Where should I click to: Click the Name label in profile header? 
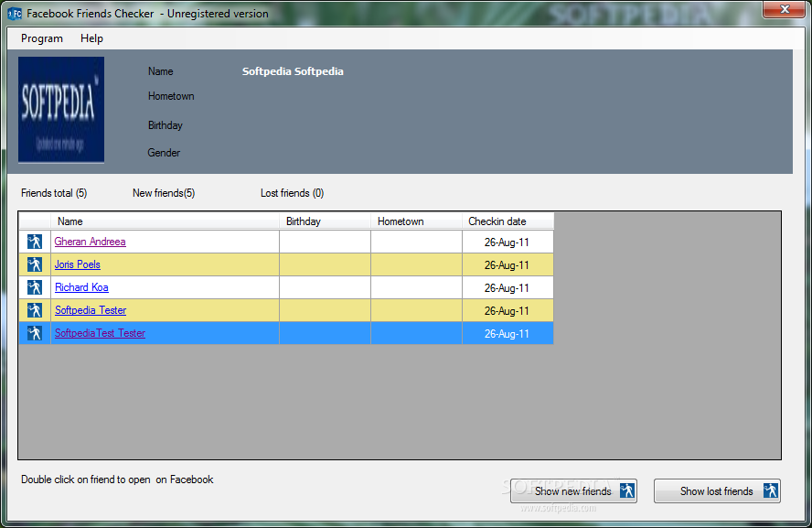tap(161, 71)
